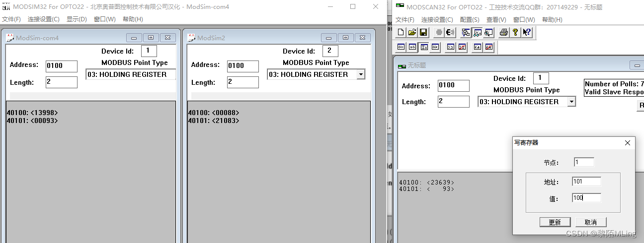The image size is (644, 243).
Task: Maximize the ModSim2 child window
Action: point(346,38)
